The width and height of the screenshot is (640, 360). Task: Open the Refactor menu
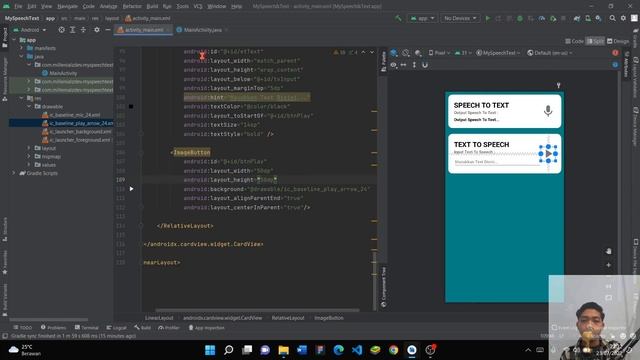click(x=132, y=6)
